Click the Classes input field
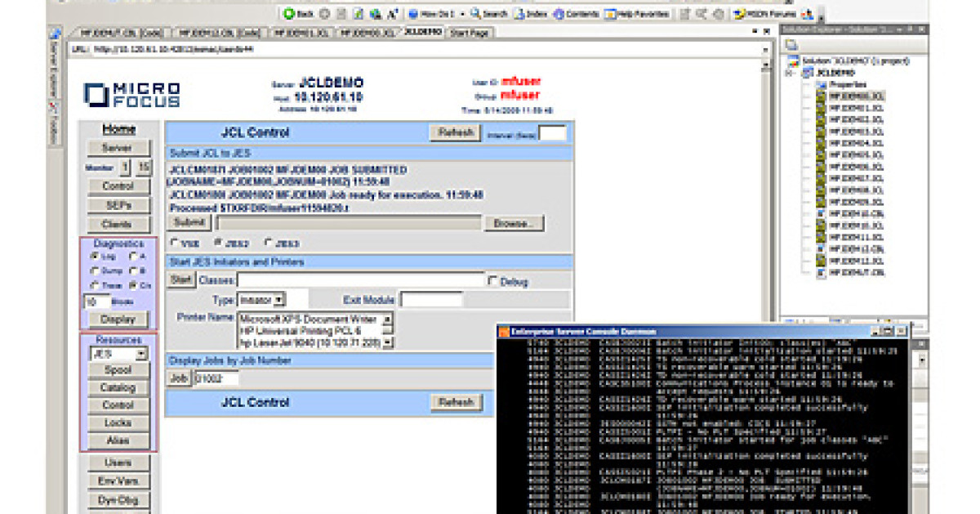This screenshot has width=980, height=514. 360,281
